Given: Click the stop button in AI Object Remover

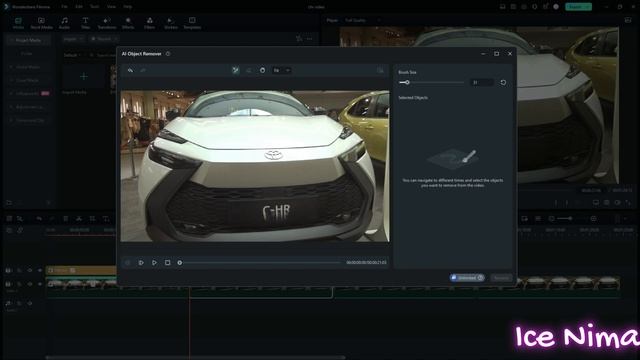Looking at the screenshot, I should (167, 262).
